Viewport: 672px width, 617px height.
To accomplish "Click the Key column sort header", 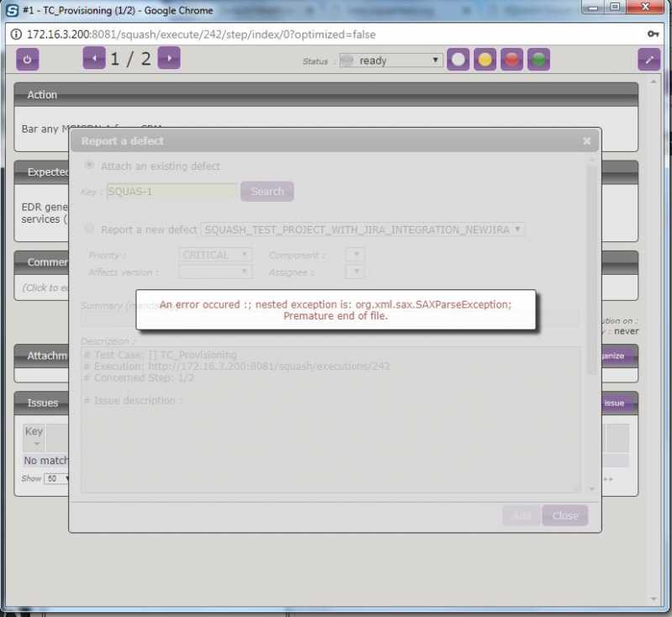I will pyautogui.click(x=34, y=437).
